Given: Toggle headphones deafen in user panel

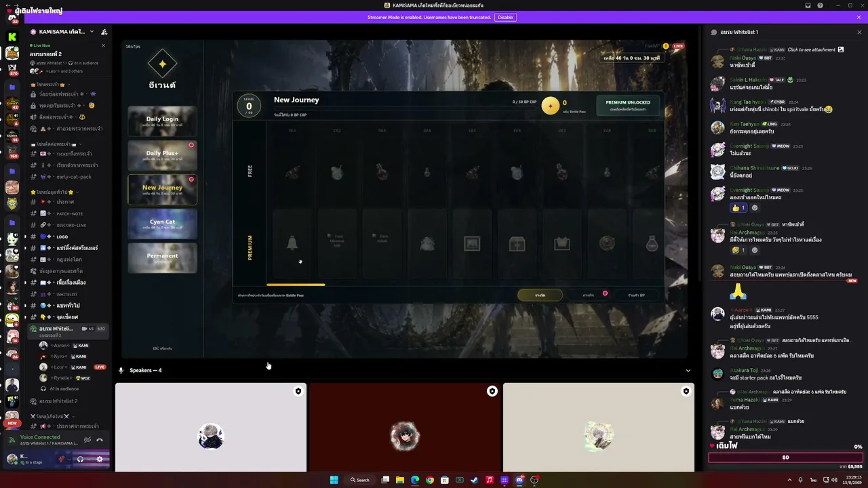Looking at the screenshot, I should (x=81, y=459).
